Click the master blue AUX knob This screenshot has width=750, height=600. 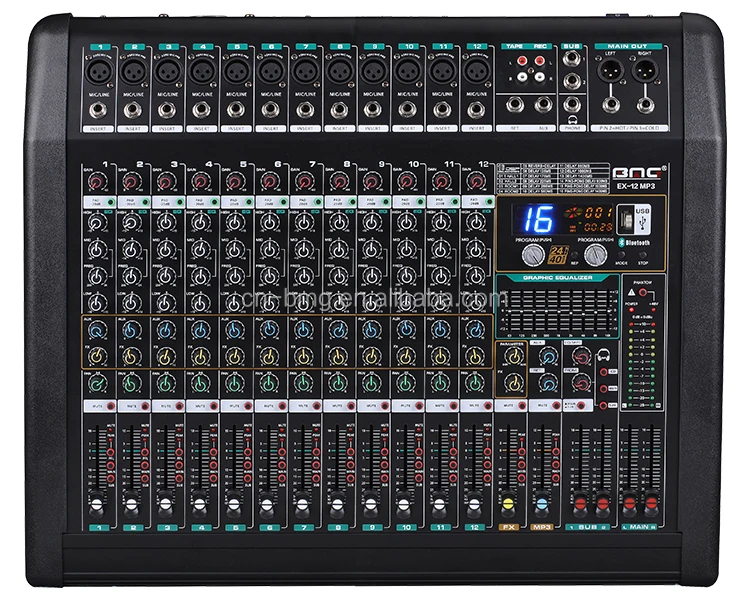tap(548, 356)
